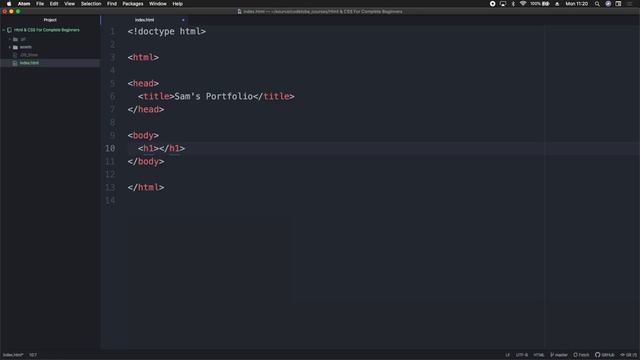The height and width of the screenshot is (360, 640).
Task: Open the File menu
Action: tap(40, 4)
